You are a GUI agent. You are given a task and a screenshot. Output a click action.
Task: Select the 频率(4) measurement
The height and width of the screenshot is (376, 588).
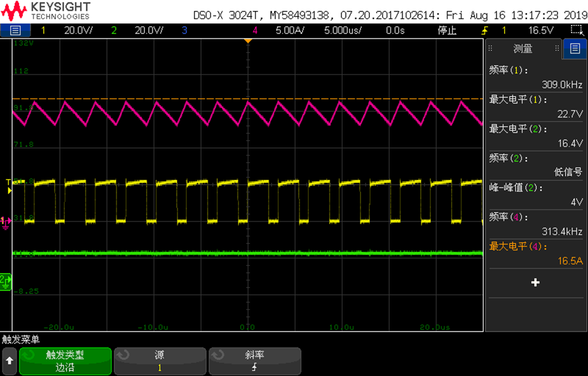[509, 217]
